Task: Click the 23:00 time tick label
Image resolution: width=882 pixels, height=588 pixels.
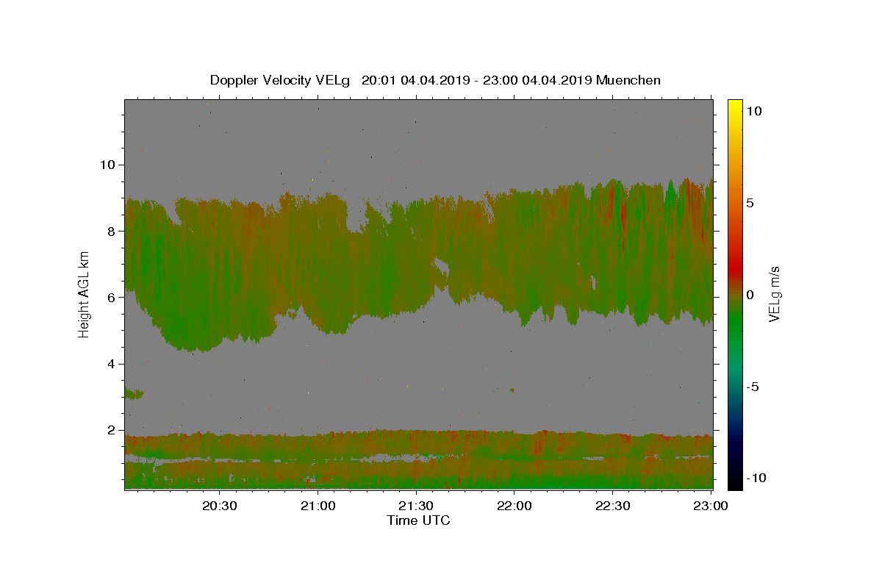Action: [711, 506]
